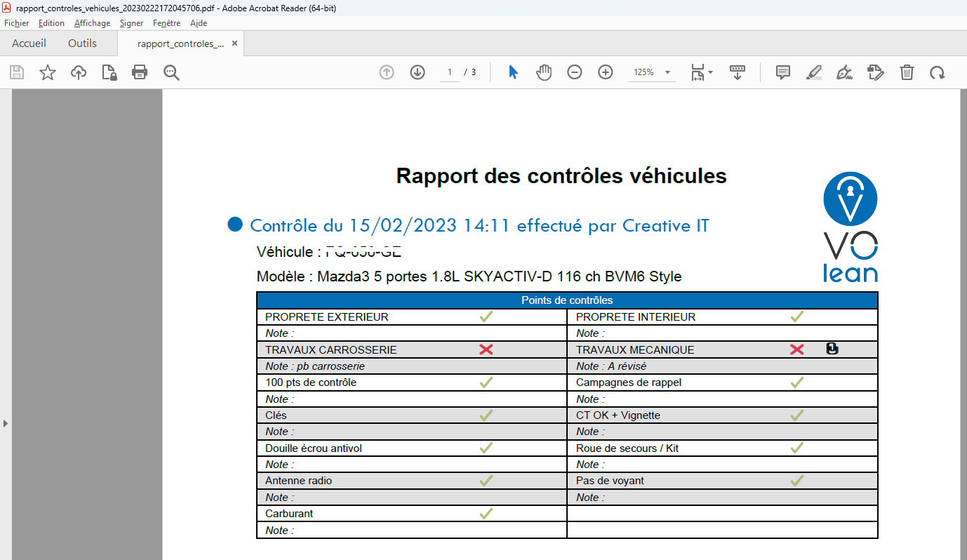Click the scrolling mode keyboard icon

738,72
